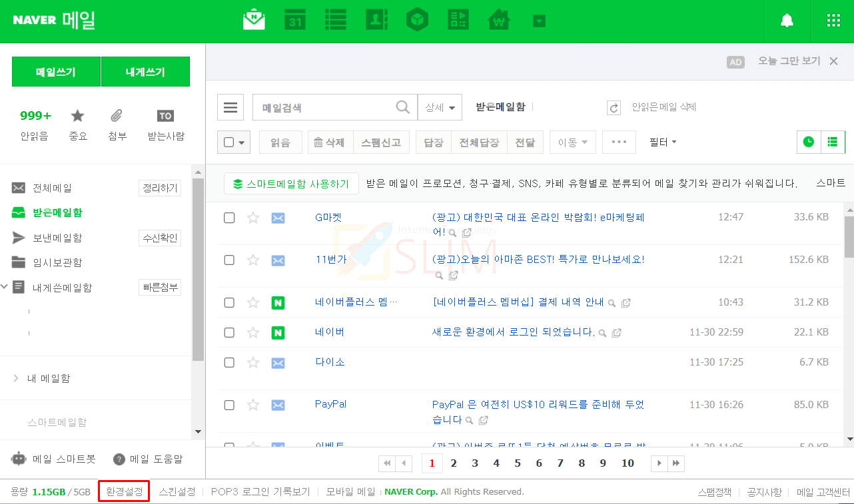Open the three-dots more actions button
This screenshot has height=504, width=854.
620,142
